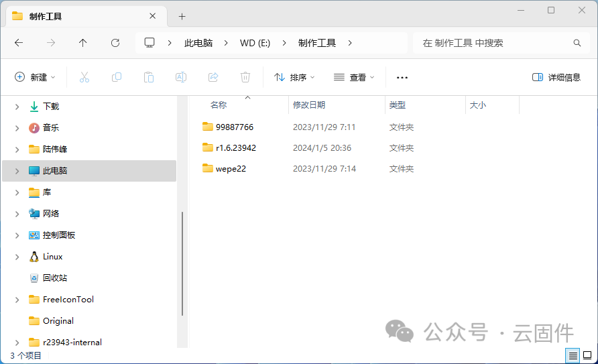Click the Copy icon in toolbar
This screenshot has height=364, width=598.
coord(117,77)
